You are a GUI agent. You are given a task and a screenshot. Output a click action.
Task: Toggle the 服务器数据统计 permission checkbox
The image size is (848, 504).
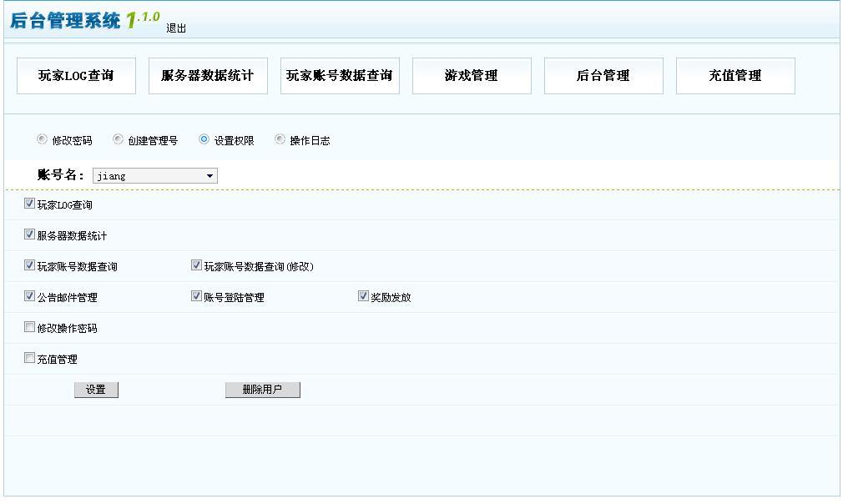pos(28,235)
